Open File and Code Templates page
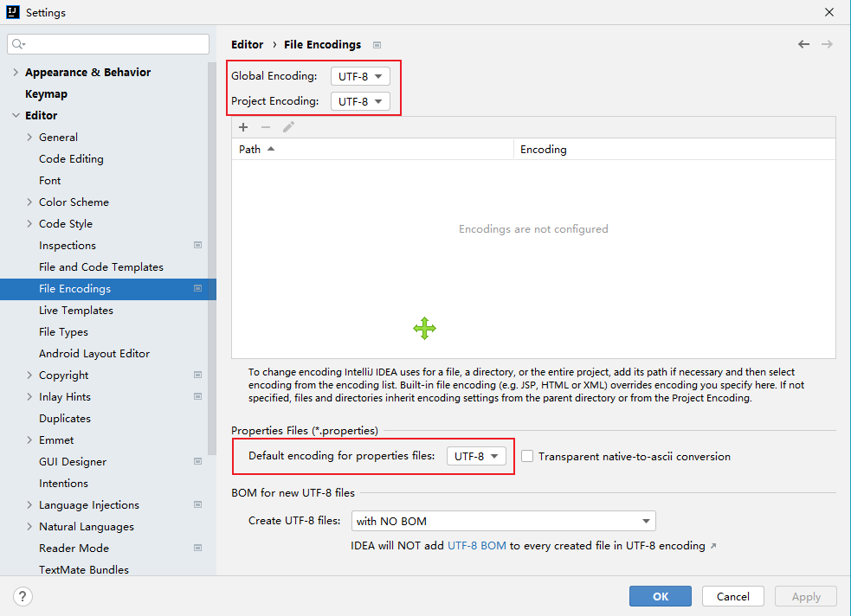The height and width of the screenshot is (616, 851). (101, 266)
